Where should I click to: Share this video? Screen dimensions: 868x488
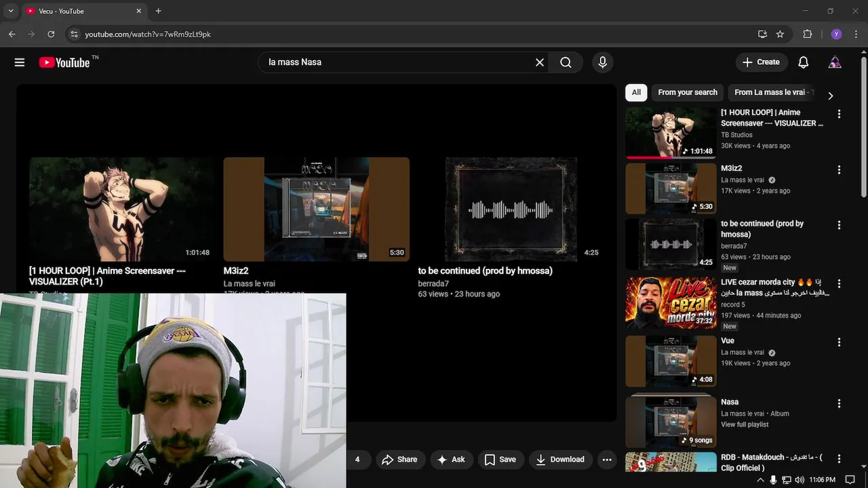point(400,460)
